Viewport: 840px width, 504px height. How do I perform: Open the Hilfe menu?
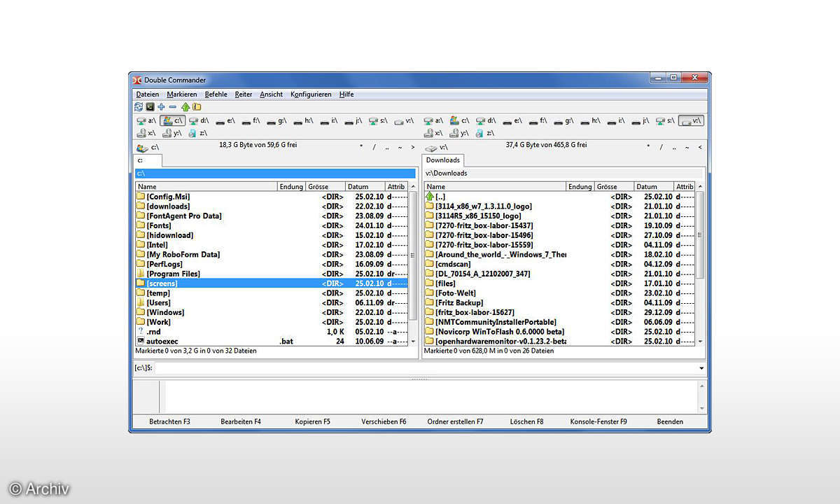point(346,94)
